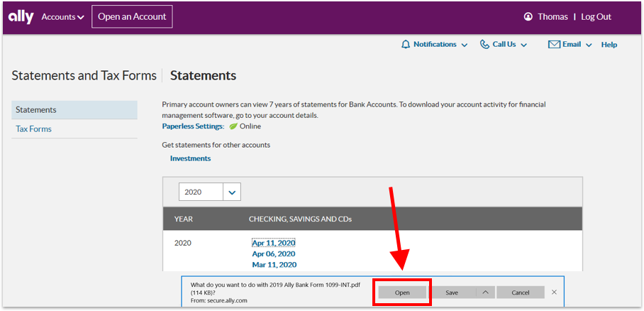Dismiss the download bar with X

click(x=554, y=292)
